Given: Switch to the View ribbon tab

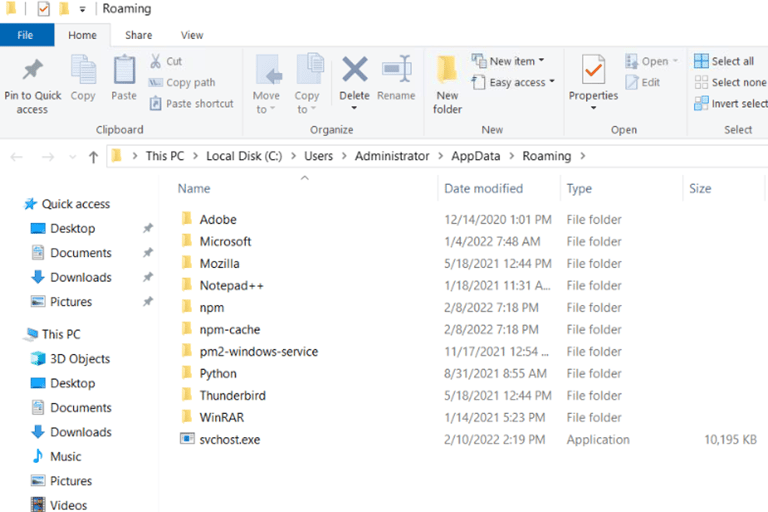Looking at the screenshot, I should pos(192,35).
